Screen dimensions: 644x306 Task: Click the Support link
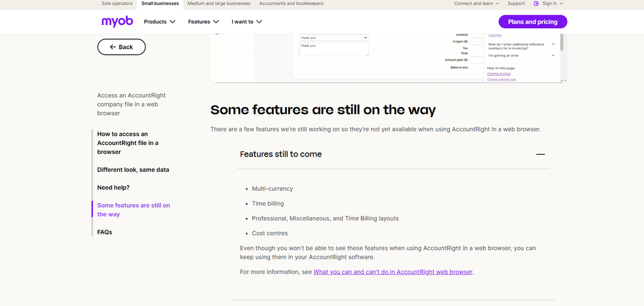click(x=516, y=4)
